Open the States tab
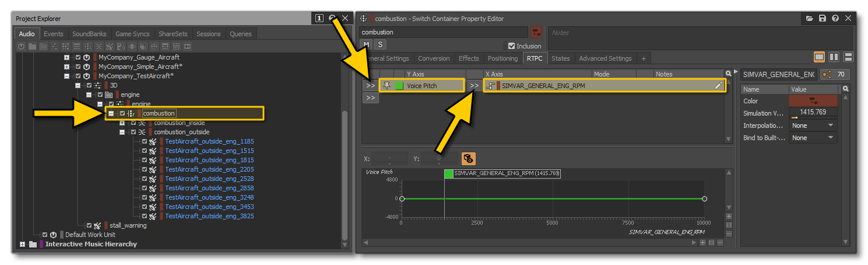 (x=560, y=58)
